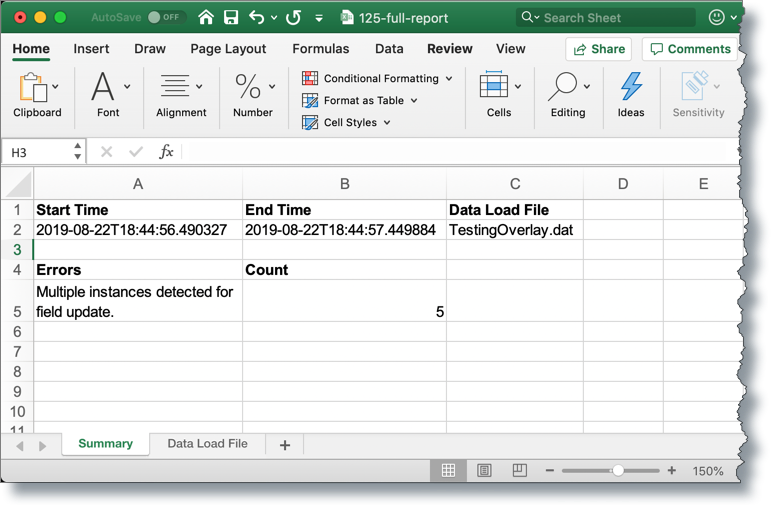
Task: Select column A header
Action: pyautogui.click(x=138, y=184)
